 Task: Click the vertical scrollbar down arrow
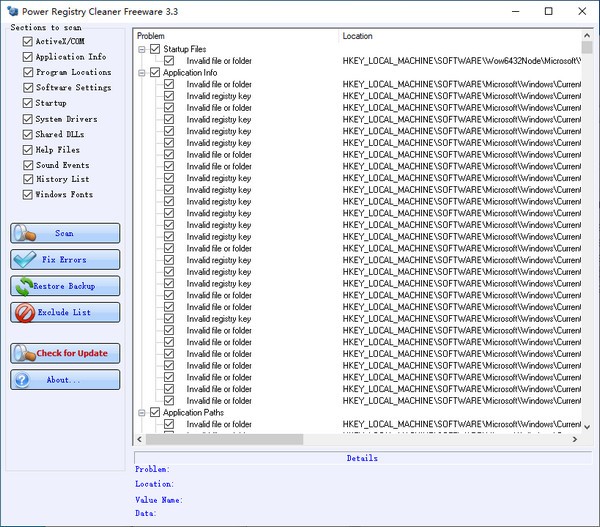click(587, 427)
